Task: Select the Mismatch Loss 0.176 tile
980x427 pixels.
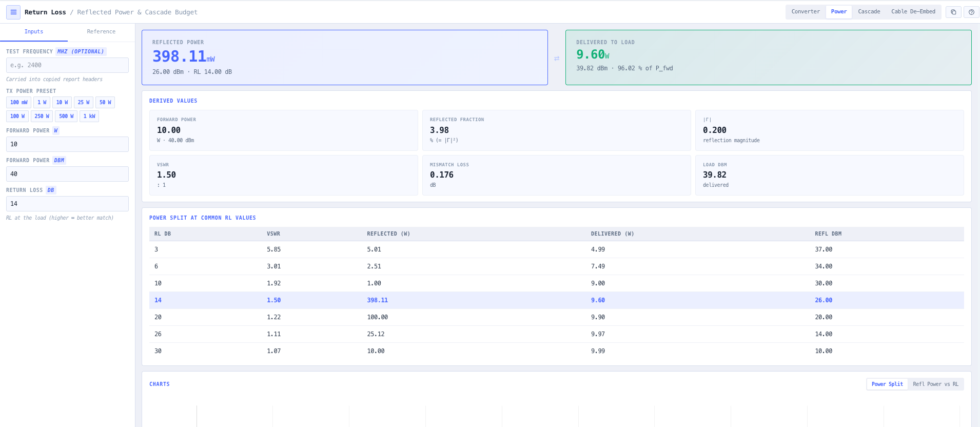Action: tap(556, 175)
